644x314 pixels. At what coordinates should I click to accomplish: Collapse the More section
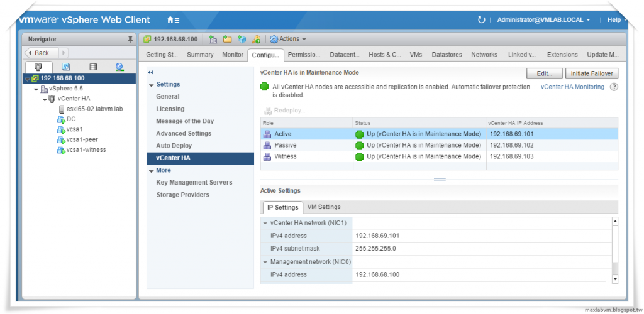point(152,171)
